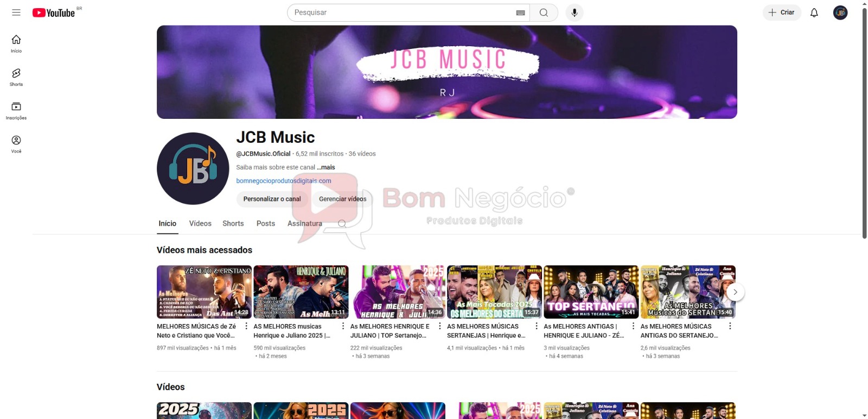
Task: Click the JCB Music channel name
Action: (276, 137)
